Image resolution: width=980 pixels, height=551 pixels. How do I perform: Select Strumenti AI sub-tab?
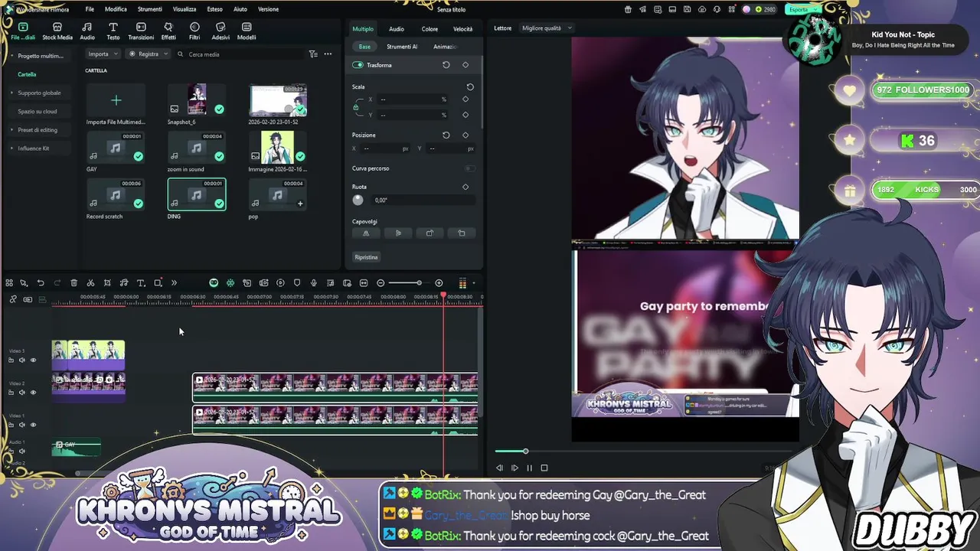click(402, 47)
